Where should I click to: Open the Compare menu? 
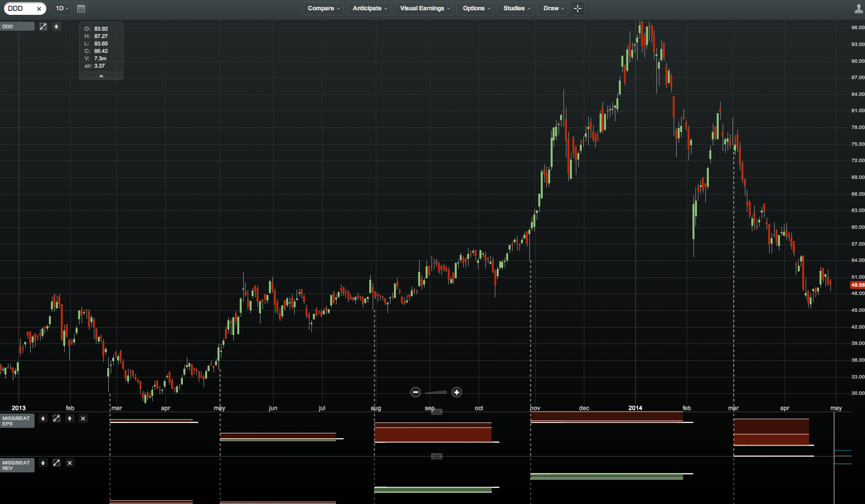click(323, 8)
